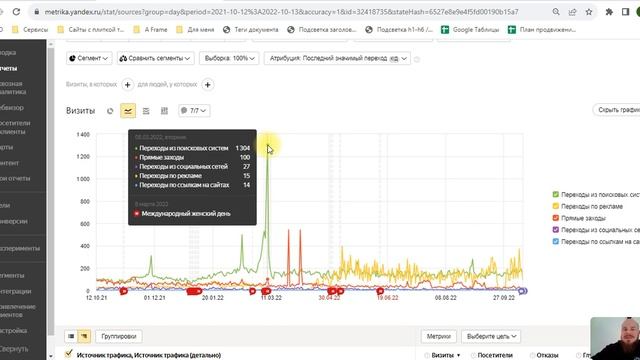Click the holiday marker near 11.03.22

point(266,291)
